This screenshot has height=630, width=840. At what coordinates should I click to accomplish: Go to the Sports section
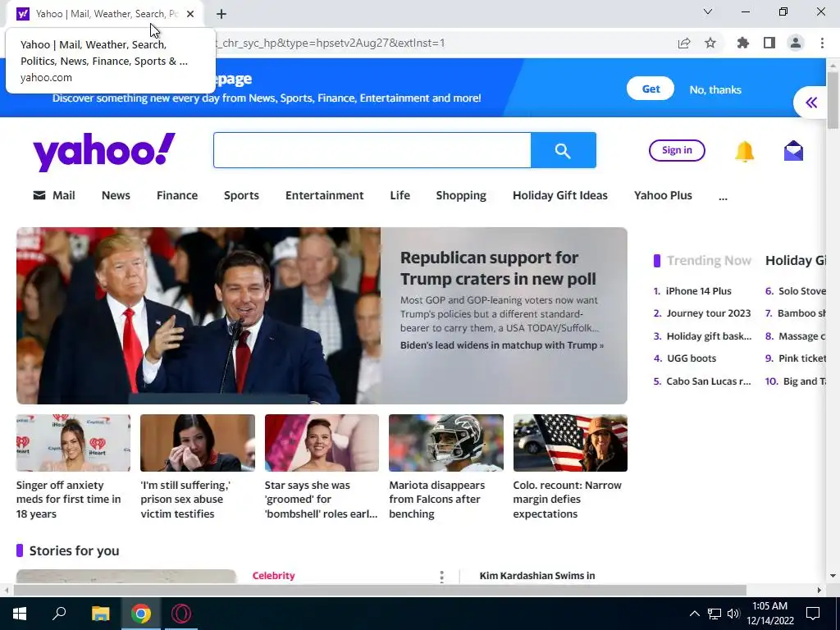[x=241, y=195]
